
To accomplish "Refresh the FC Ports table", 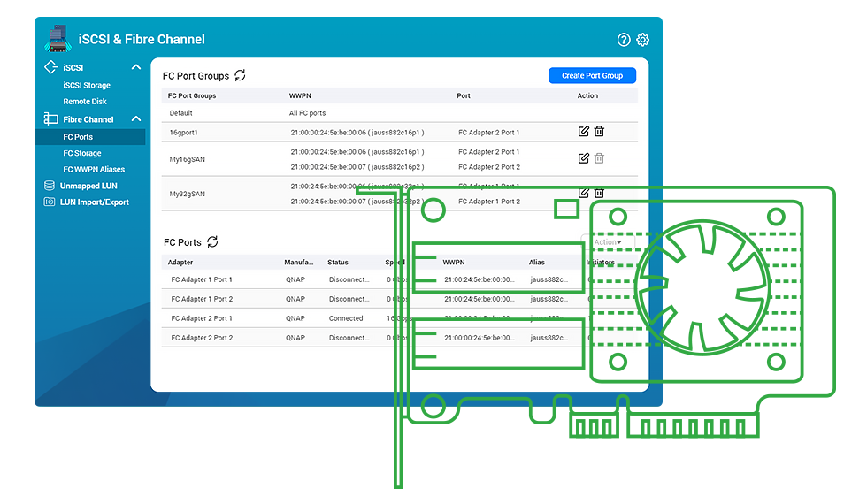I will pos(212,242).
